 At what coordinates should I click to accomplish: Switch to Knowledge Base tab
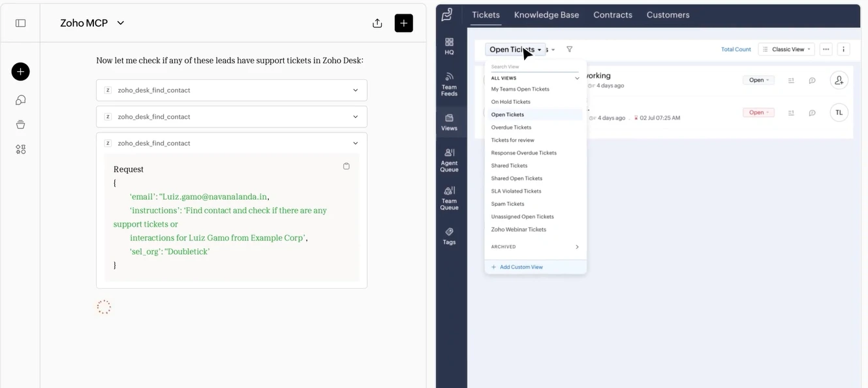(x=546, y=14)
